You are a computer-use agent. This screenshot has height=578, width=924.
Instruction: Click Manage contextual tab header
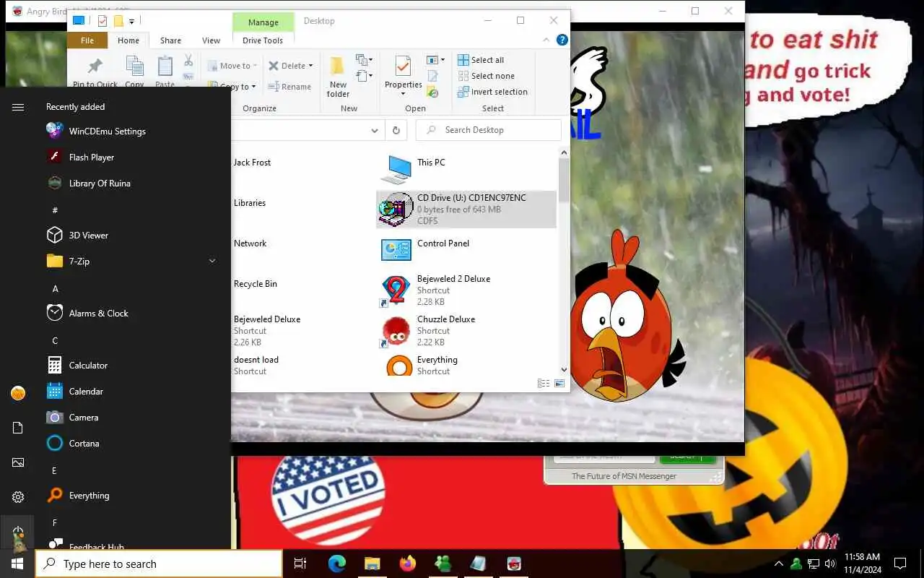(x=263, y=22)
